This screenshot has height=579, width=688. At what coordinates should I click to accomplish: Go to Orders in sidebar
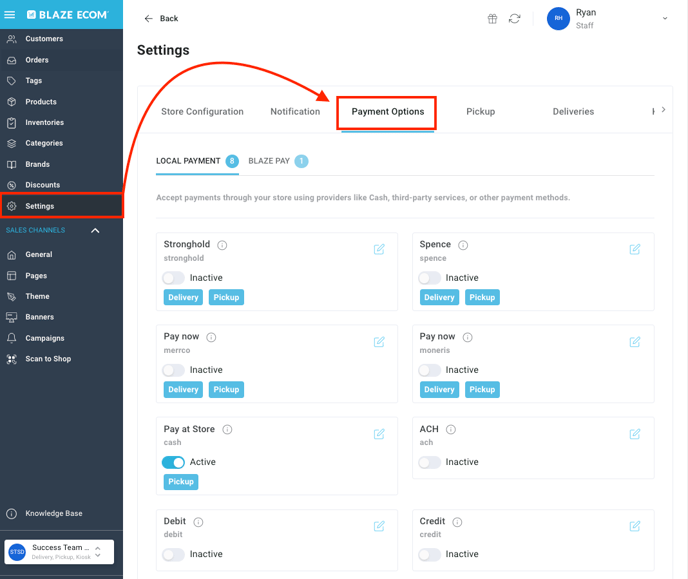point(37,60)
